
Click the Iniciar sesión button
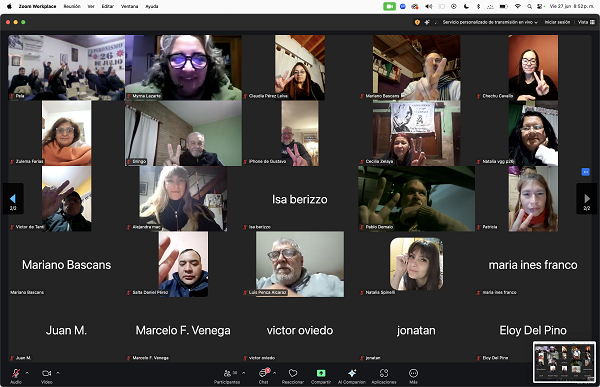(x=557, y=22)
